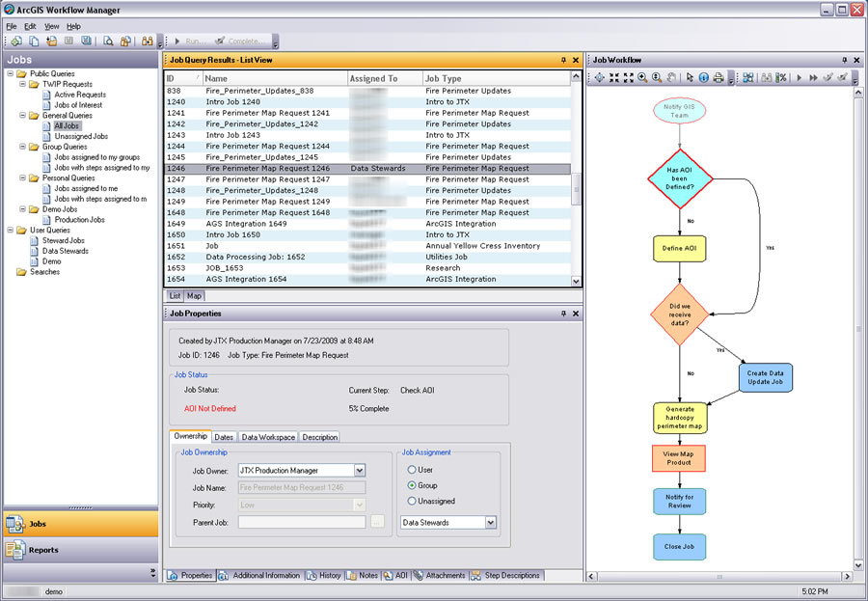Click the double-arrow fast forward workflow icon
The height and width of the screenshot is (601, 868).
coord(813,78)
